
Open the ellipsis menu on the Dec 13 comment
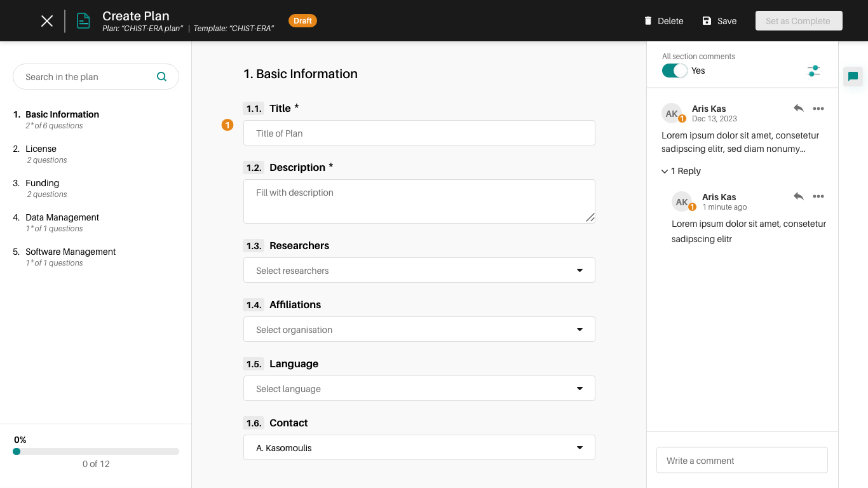818,108
